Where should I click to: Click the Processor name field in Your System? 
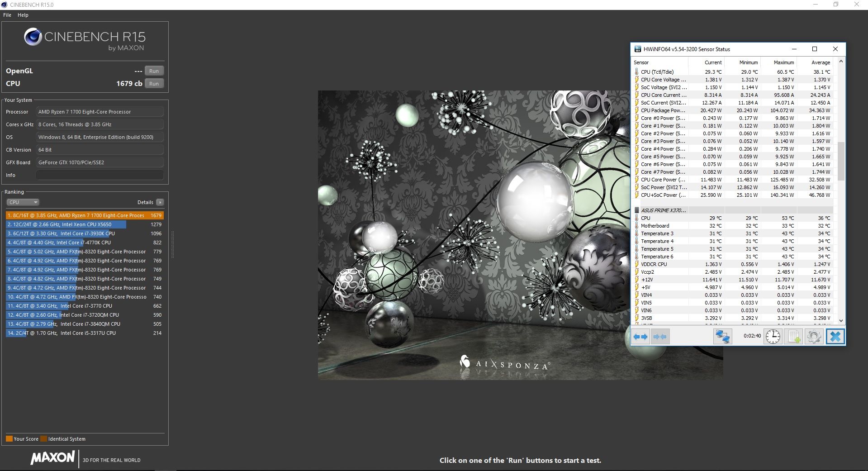(x=100, y=112)
